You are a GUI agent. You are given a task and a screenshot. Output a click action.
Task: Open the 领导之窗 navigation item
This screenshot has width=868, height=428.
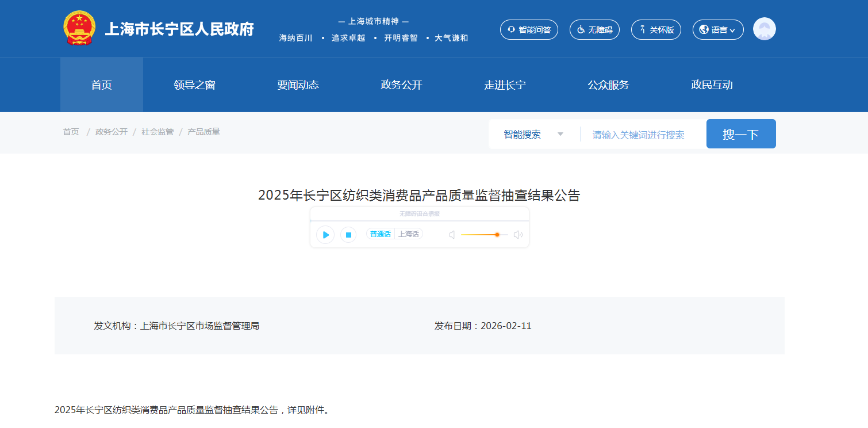point(195,85)
